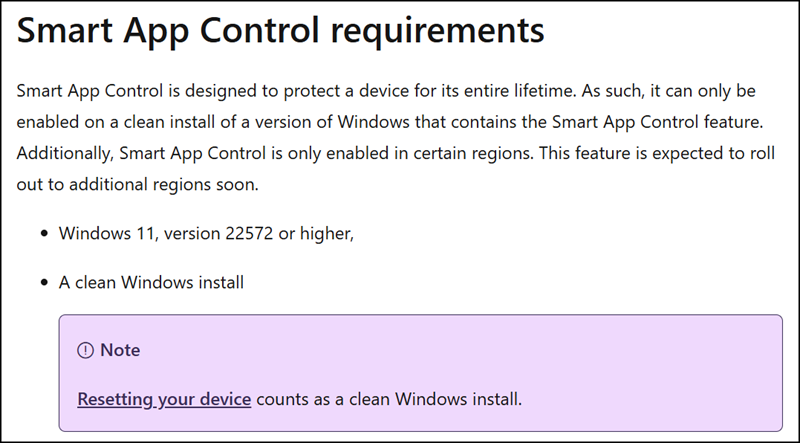Image resolution: width=800 pixels, height=443 pixels.
Task: Click the text "counts as a clean Windows install."
Action: (x=388, y=400)
